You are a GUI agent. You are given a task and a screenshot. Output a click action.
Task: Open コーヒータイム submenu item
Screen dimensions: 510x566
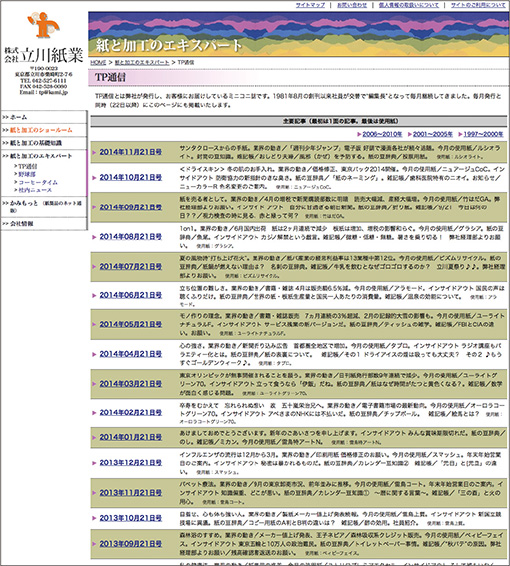click(x=38, y=182)
